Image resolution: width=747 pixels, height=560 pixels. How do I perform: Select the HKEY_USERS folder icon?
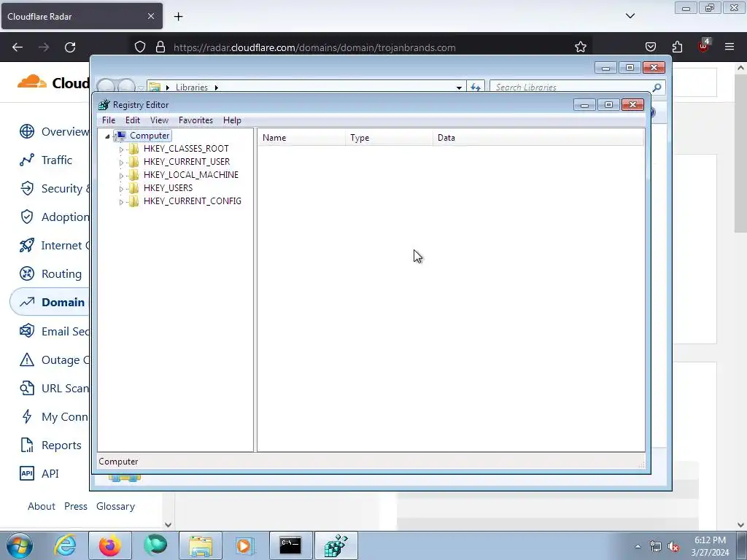click(134, 188)
